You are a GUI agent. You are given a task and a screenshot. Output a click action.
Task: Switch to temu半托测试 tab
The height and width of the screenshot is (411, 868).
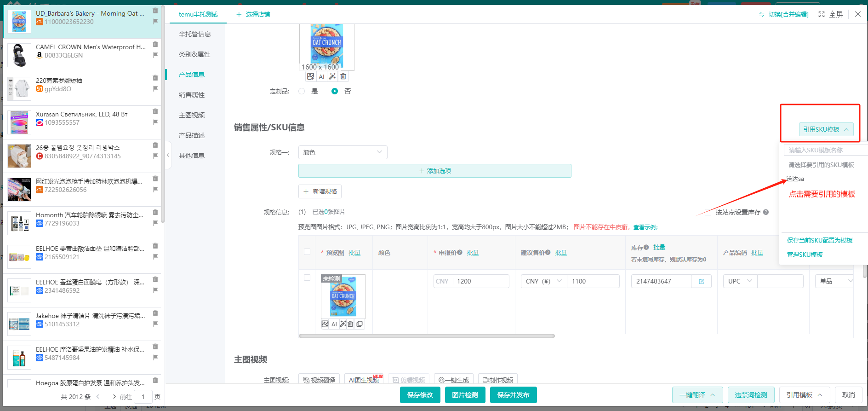(x=198, y=14)
